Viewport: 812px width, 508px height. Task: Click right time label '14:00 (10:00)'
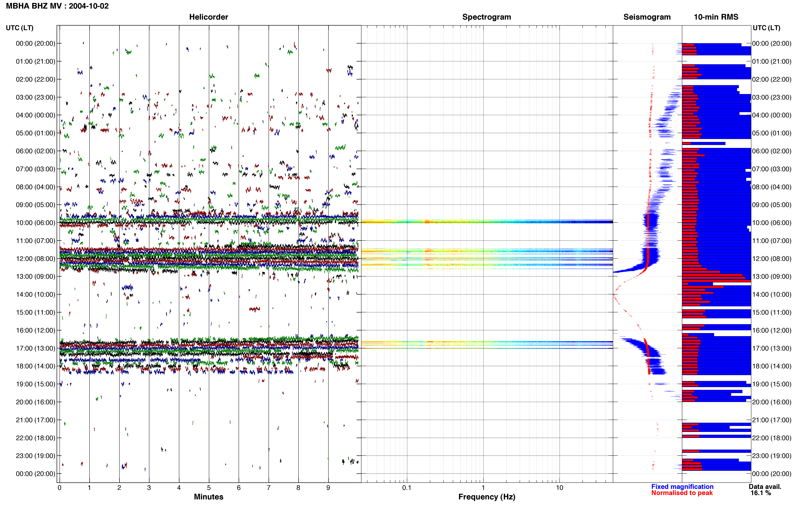click(x=772, y=295)
